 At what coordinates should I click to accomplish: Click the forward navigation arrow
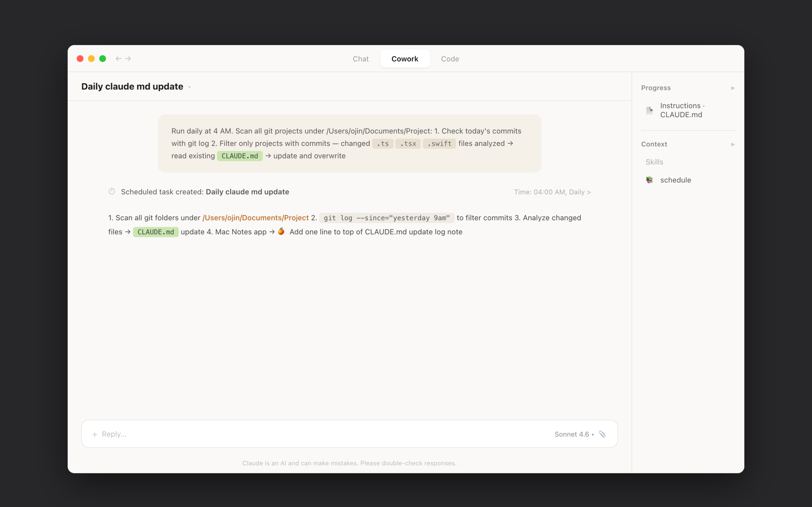click(128, 58)
